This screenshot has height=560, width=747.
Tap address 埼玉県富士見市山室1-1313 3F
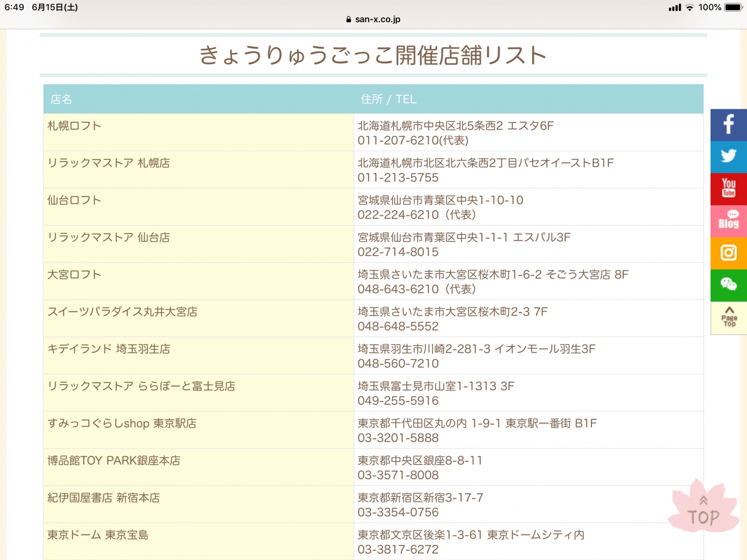436,386
